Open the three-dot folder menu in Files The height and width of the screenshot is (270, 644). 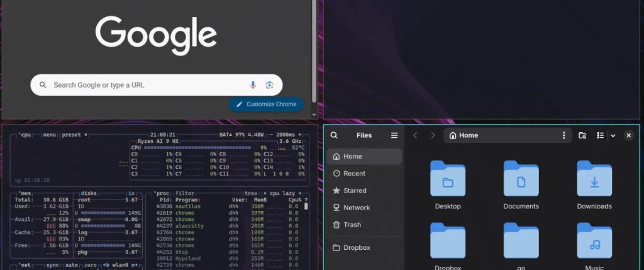(x=564, y=135)
